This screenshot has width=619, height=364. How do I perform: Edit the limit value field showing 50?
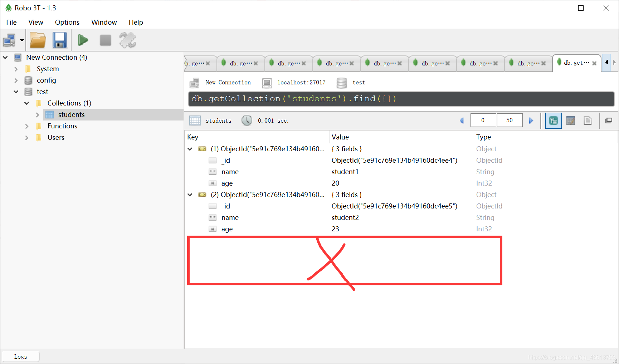[x=510, y=120]
